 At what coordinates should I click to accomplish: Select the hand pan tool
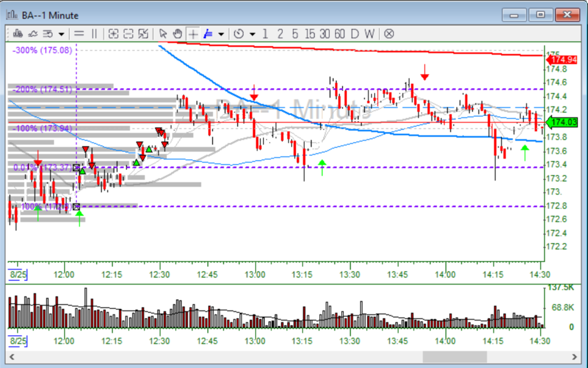coord(177,34)
